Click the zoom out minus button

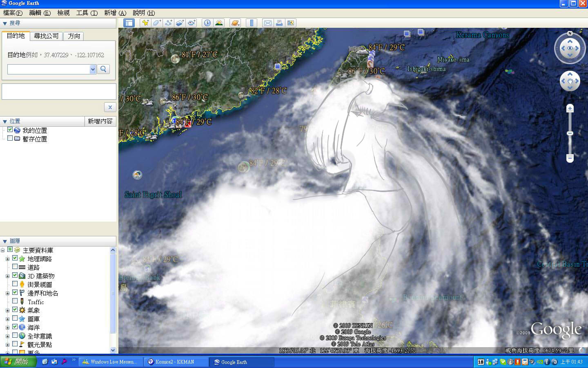tap(570, 158)
